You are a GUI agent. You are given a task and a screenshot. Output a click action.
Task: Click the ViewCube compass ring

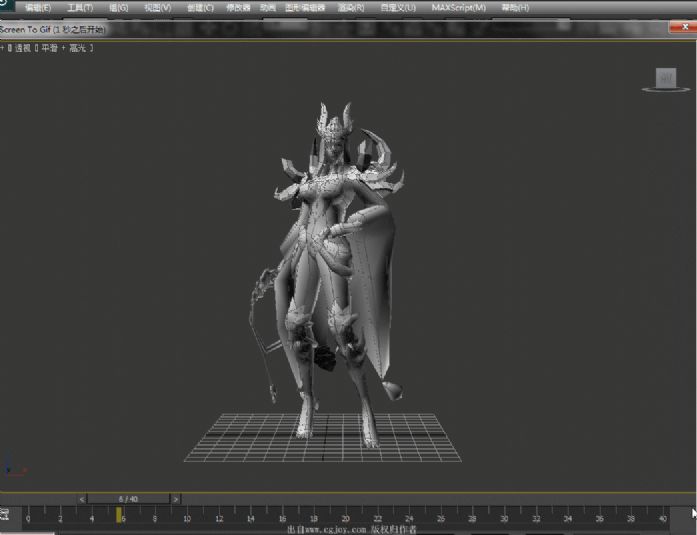coord(665,90)
